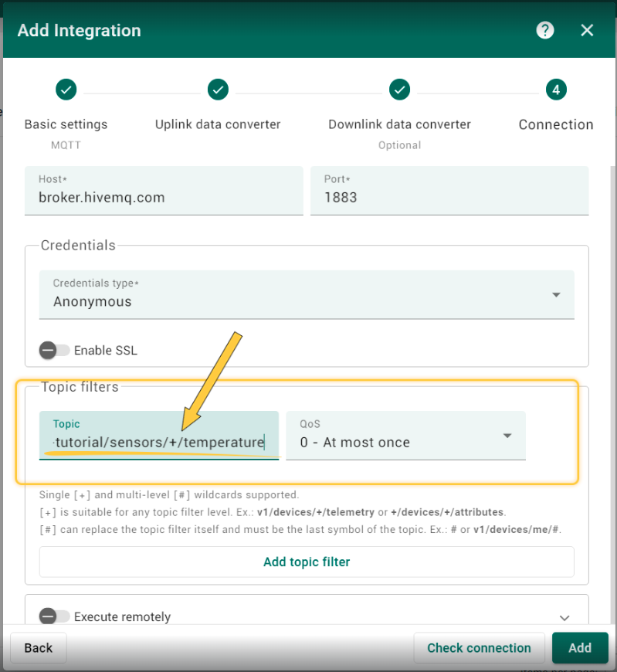617x672 pixels.
Task: Click the Check connection button
Action: [479, 647]
